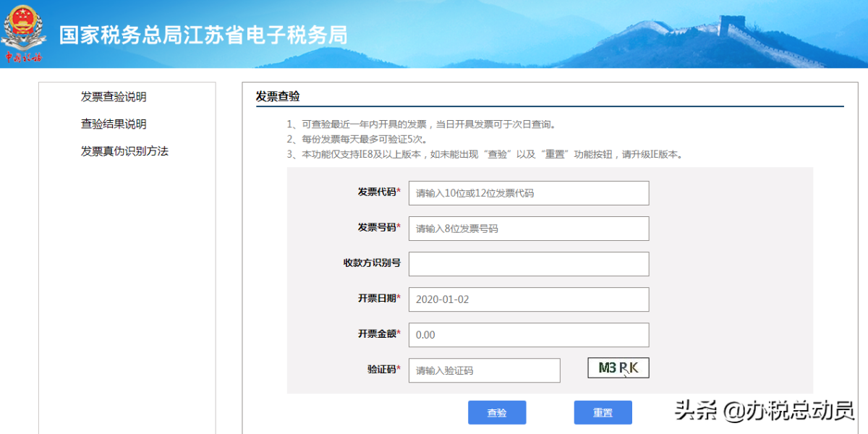Focus the 发票代码 input field
The width and height of the screenshot is (868, 434).
(x=528, y=193)
